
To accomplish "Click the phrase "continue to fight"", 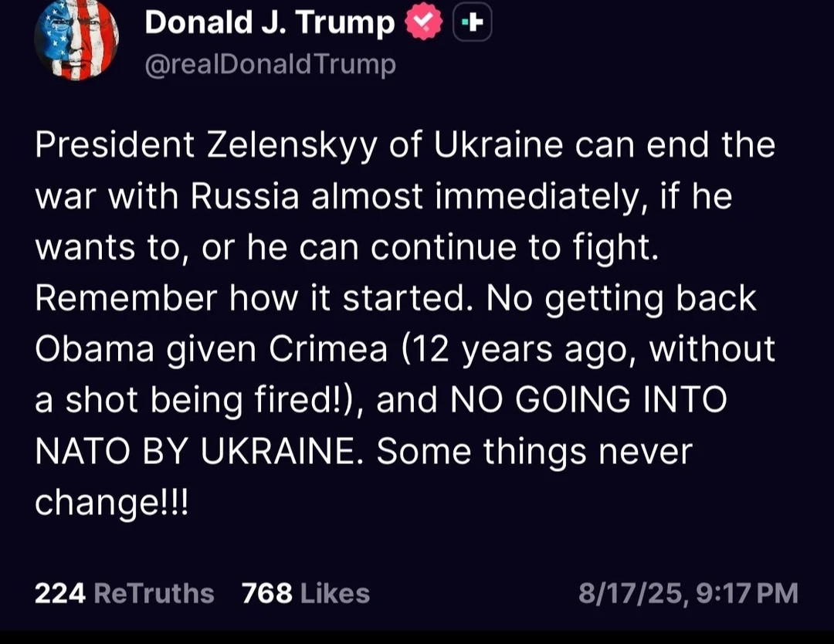I will pos(515,249).
